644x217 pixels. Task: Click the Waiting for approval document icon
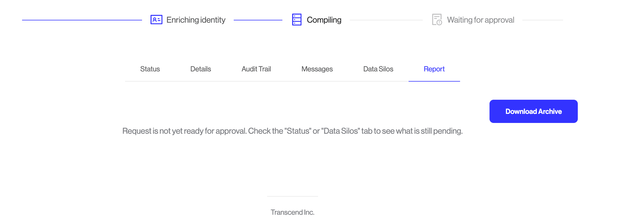click(x=437, y=20)
